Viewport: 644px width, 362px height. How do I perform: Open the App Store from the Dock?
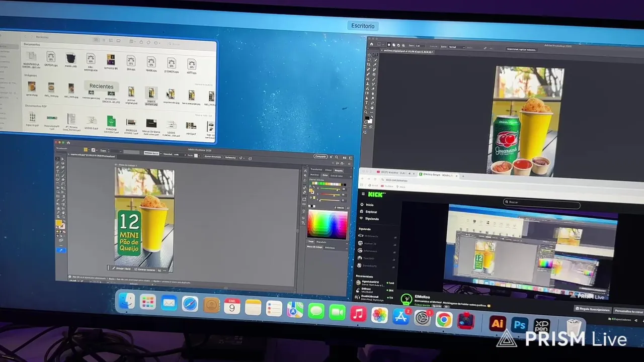401,317
